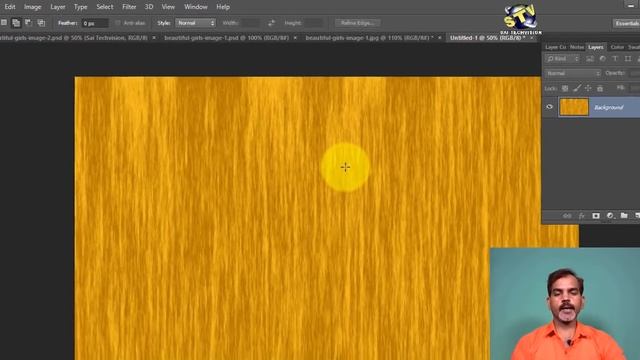Select the Layers panel tab

tap(596, 47)
